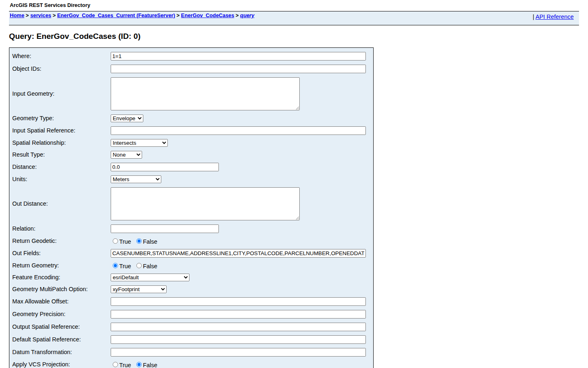Screen dimensions: 588x368
Task: Click the Distance input field
Action: point(165,167)
